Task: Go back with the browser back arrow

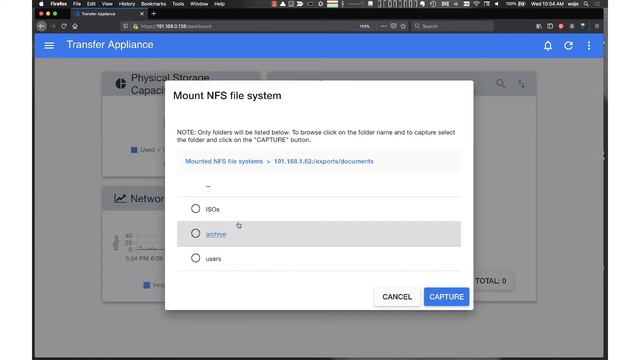Action: point(42,26)
